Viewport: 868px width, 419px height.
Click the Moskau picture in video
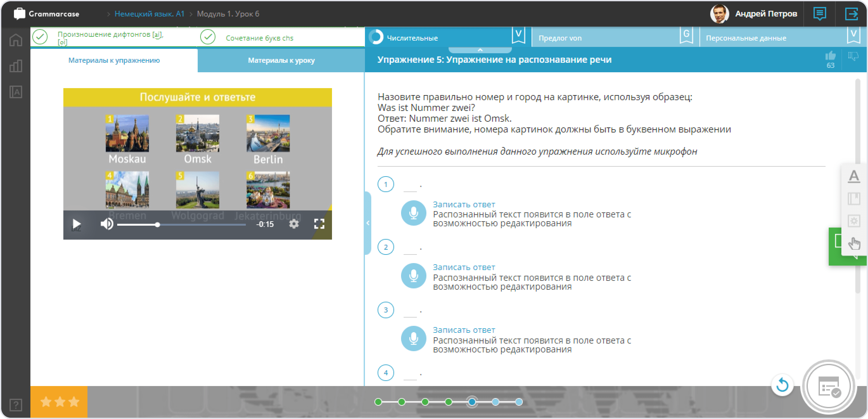pos(127,133)
